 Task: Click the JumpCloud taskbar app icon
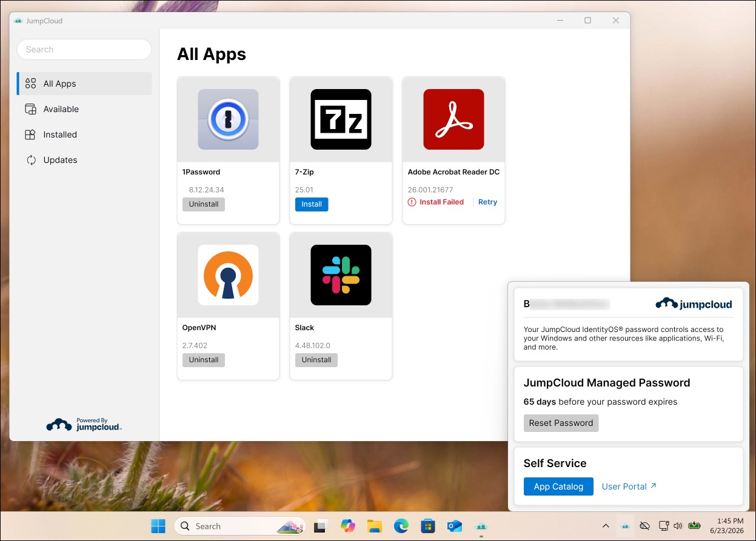[x=481, y=526]
